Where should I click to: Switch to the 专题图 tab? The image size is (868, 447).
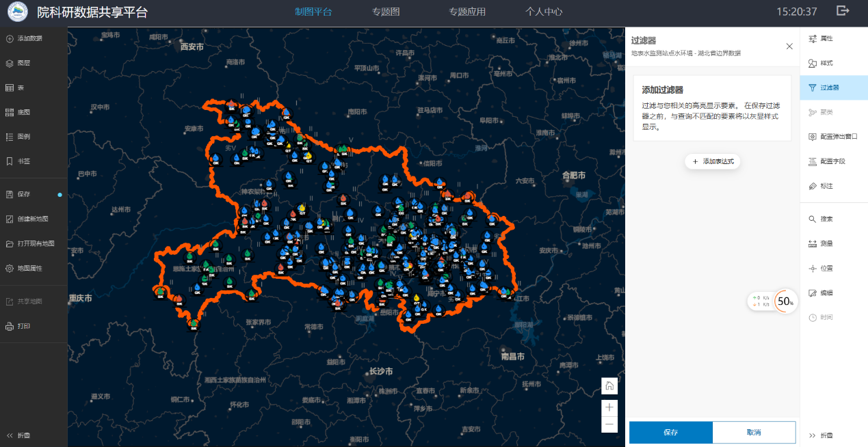coord(386,12)
